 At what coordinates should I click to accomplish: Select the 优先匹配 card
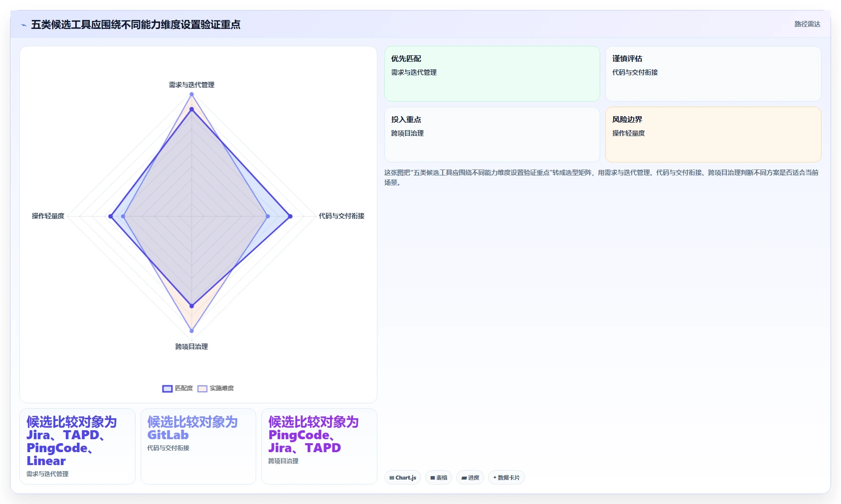pyautogui.click(x=492, y=74)
